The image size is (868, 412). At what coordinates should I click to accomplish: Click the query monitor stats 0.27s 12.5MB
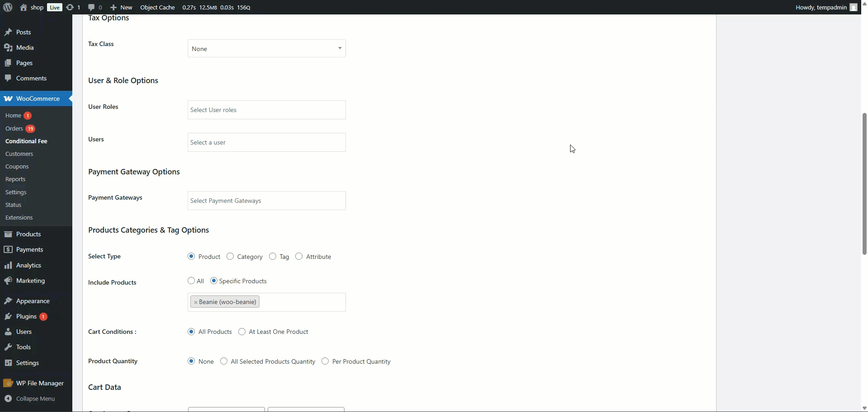[216, 7]
